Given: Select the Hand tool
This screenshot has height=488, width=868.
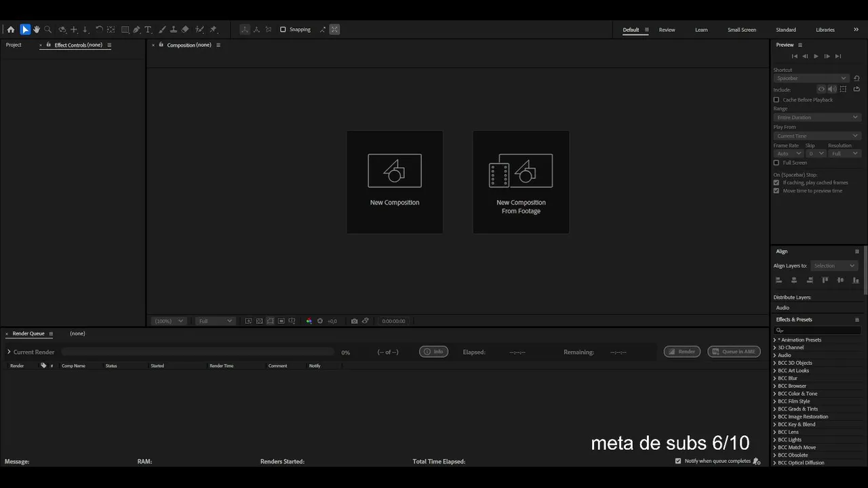Looking at the screenshot, I should point(37,30).
